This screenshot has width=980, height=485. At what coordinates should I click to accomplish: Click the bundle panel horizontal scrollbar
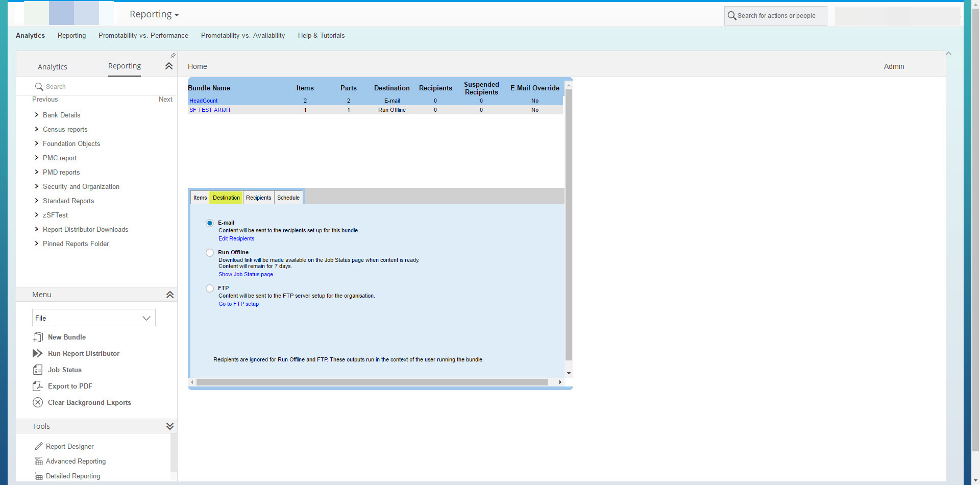coord(372,382)
